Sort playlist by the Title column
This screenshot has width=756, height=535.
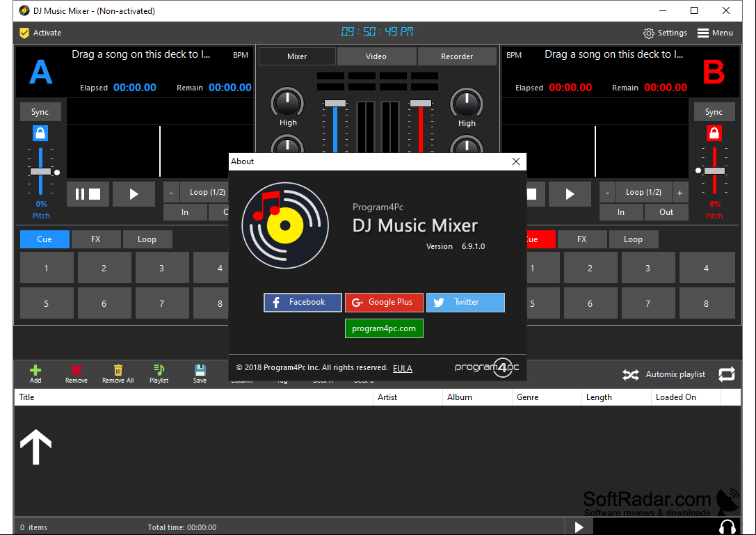coord(193,397)
